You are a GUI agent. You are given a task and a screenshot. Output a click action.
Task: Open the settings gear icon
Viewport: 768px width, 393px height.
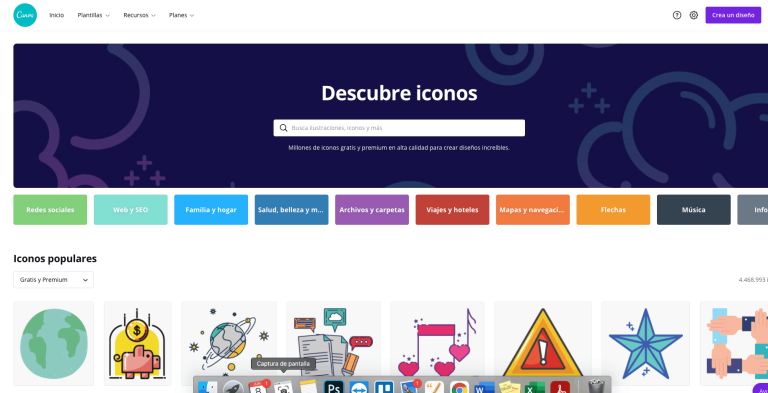pyautogui.click(x=694, y=15)
